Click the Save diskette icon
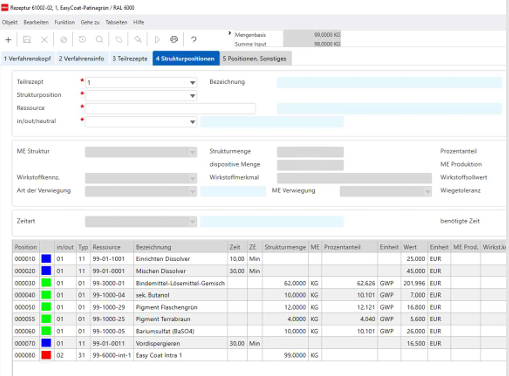The image size is (509, 376). 27,40
